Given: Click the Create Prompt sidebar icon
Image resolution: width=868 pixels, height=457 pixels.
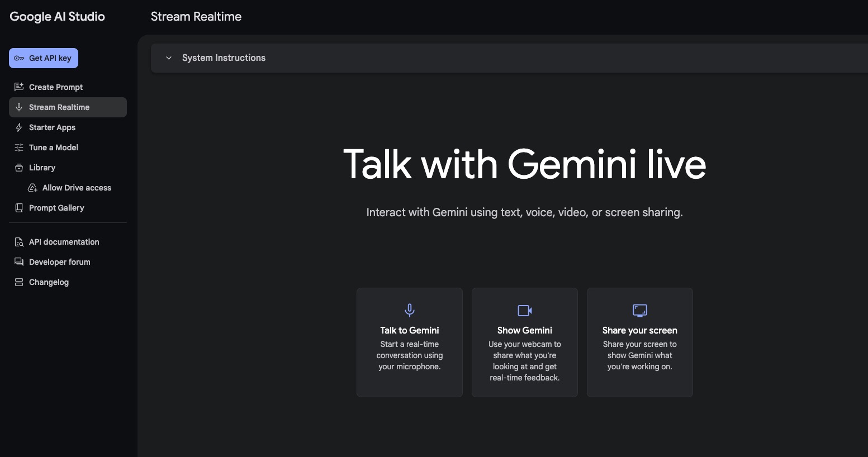Looking at the screenshot, I should [19, 87].
